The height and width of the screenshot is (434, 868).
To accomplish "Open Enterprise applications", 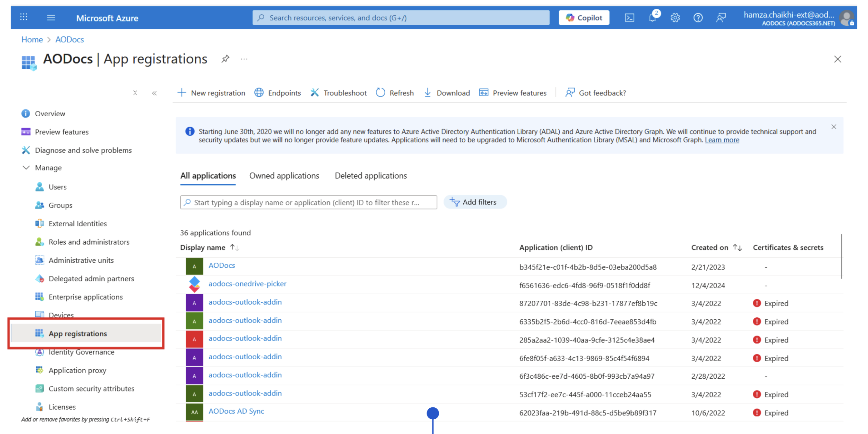I will 86,297.
